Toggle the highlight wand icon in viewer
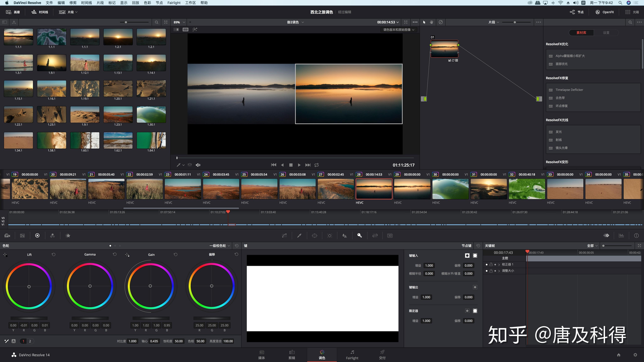 (195, 30)
